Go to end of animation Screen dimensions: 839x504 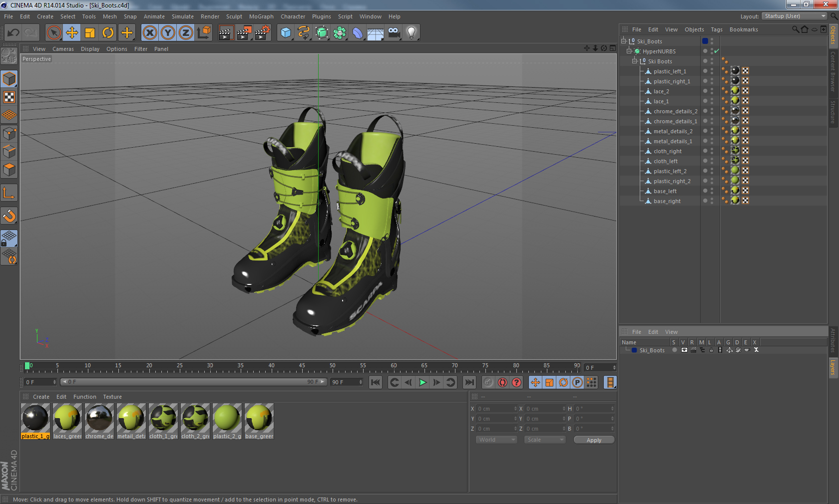click(469, 382)
